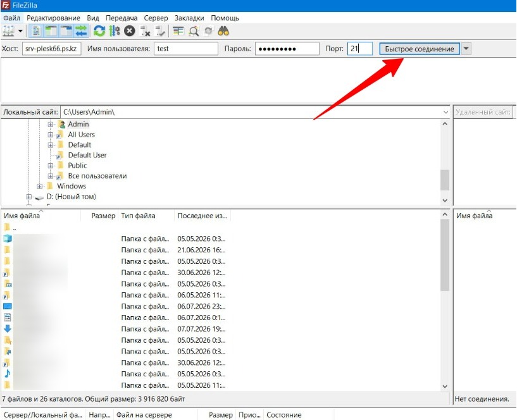Screen dimensions: 517x420
Task: Select Windows folder in local tree
Action: pos(72,186)
